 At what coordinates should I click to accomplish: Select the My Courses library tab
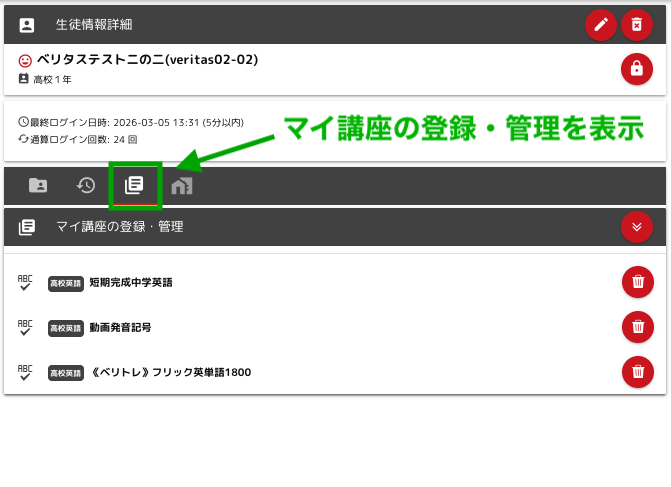[134, 185]
